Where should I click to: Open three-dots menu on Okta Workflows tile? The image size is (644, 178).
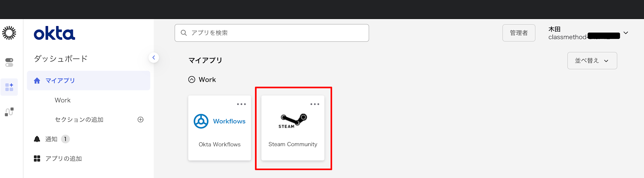241,104
